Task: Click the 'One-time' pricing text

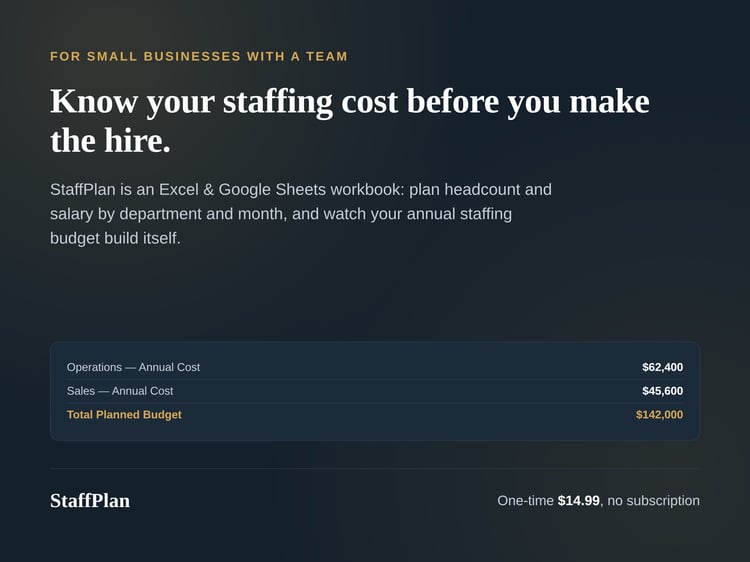Action: (x=525, y=501)
